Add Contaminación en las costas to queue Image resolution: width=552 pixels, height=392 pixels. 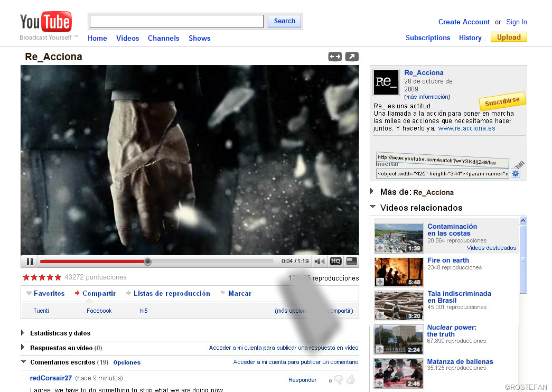coord(380,248)
